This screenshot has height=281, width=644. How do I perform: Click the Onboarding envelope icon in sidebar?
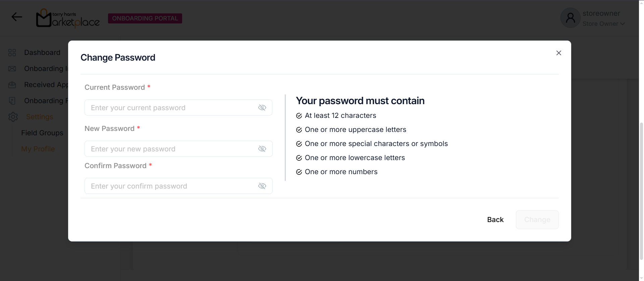pyautogui.click(x=12, y=69)
